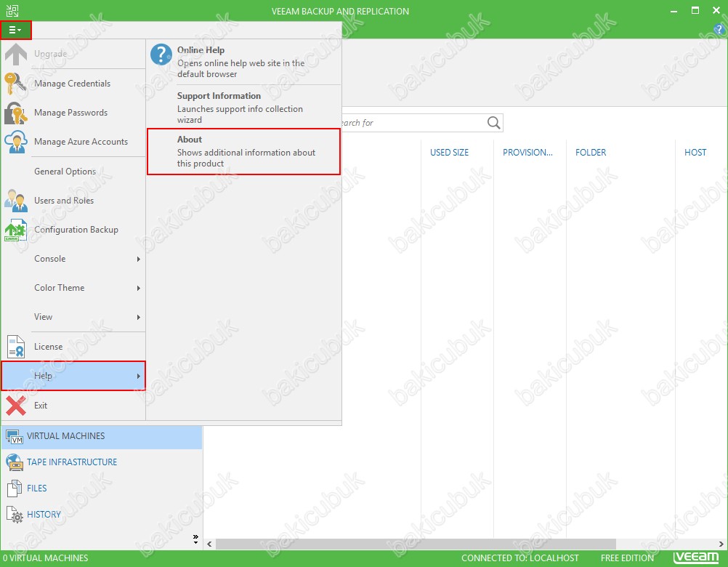Click the blue help icon below the close button
The height and width of the screenshot is (567, 728).
pos(719,29)
